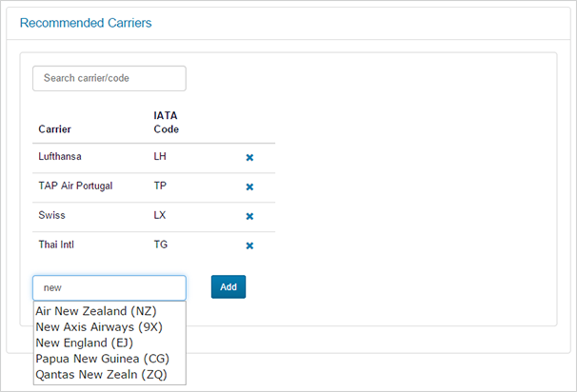Pick New England (EJ) from suggestions
The image size is (577, 392).
(x=85, y=343)
